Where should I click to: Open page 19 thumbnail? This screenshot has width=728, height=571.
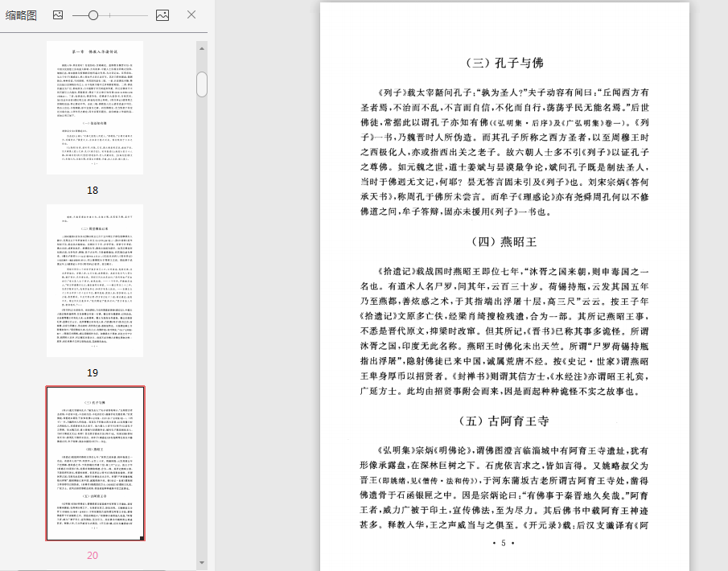[95, 281]
